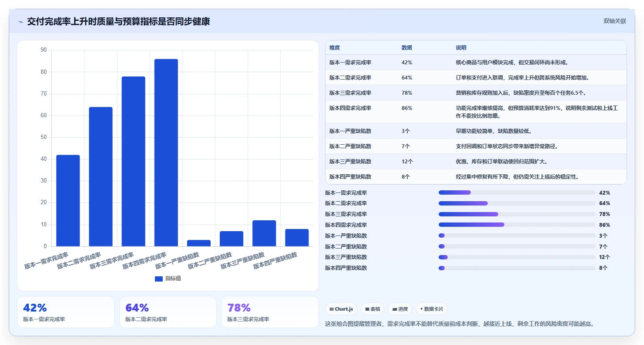Click the 42% value in table
This screenshot has height=345, width=644.
coord(407,63)
